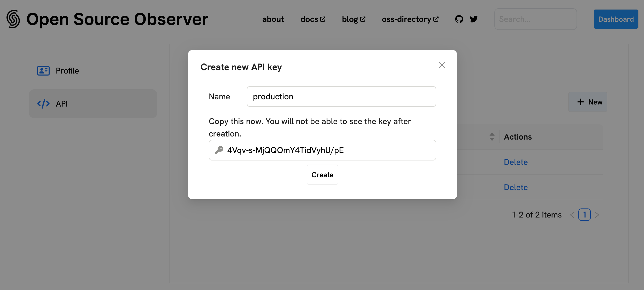The image size is (644, 290).
Task: Open the about menu item
Action: [x=273, y=19]
